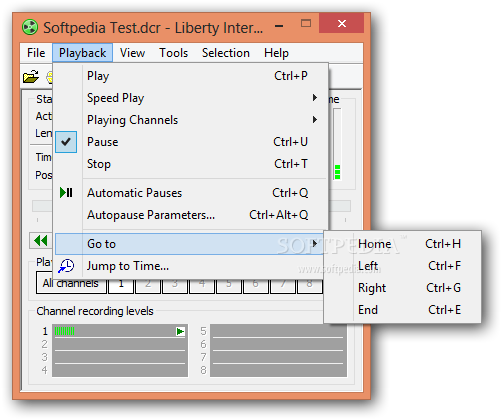This screenshot has height=420, width=502.
Task: Click the open file folder icon
Action: (31, 77)
